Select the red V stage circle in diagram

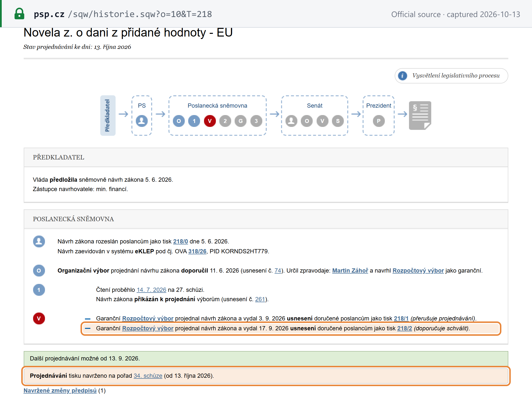pos(210,121)
